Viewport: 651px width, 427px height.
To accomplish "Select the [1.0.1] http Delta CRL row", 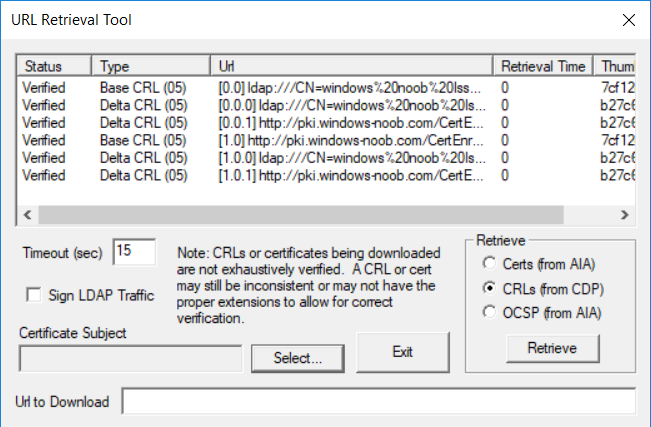I will pyautogui.click(x=326, y=175).
